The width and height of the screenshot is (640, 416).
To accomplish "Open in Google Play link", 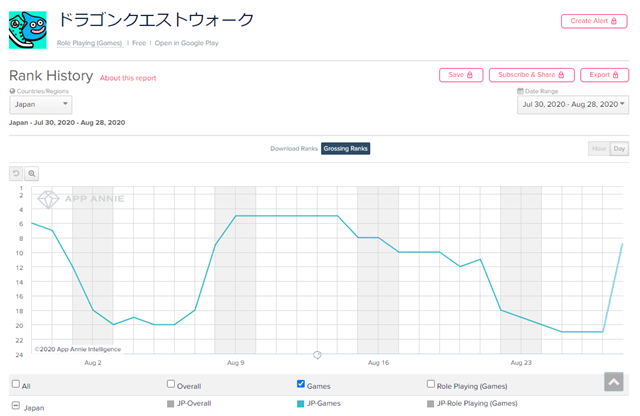I will point(187,43).
